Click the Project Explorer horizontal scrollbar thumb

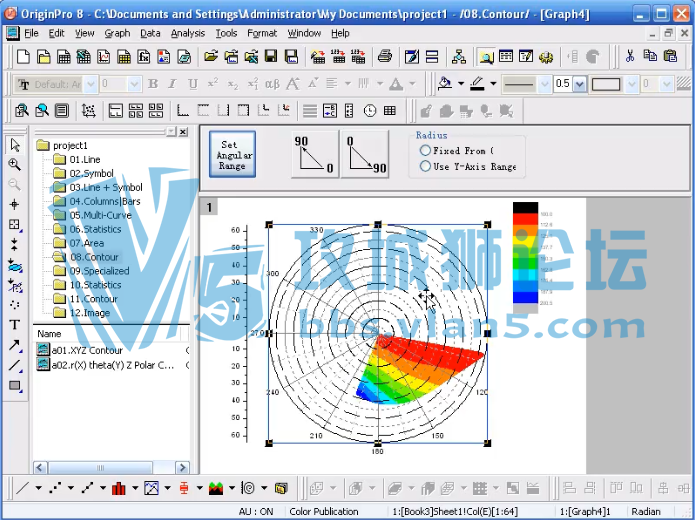coord(100,468)
